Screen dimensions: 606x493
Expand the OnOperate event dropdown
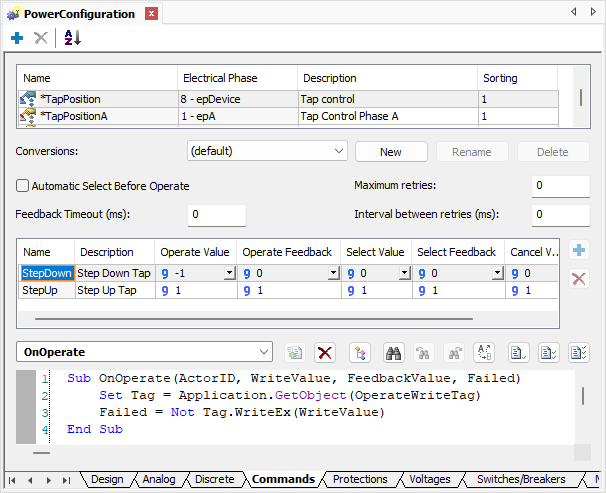[263, 352]
